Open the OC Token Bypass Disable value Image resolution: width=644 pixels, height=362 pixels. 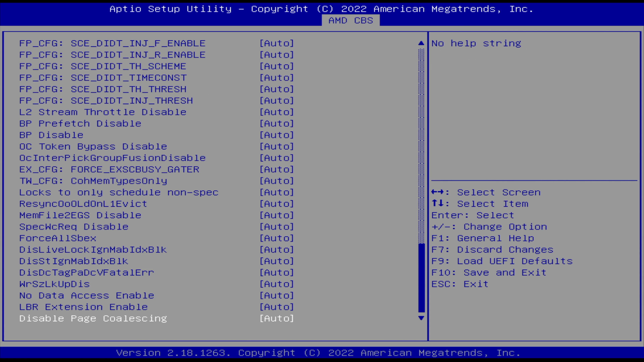coord(277,146)
